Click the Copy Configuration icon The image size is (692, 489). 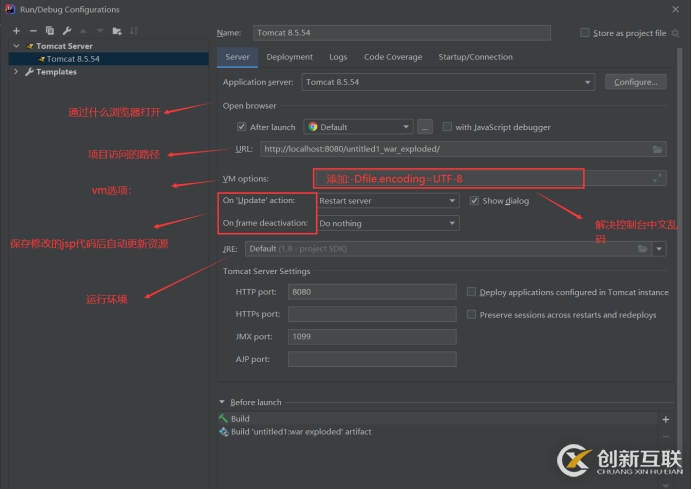click(49, 31)
